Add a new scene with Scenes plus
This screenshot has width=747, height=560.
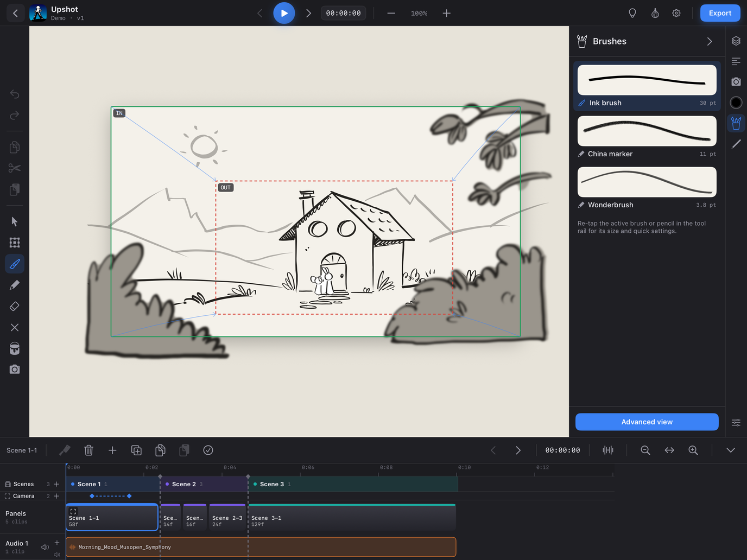[56, 484]
